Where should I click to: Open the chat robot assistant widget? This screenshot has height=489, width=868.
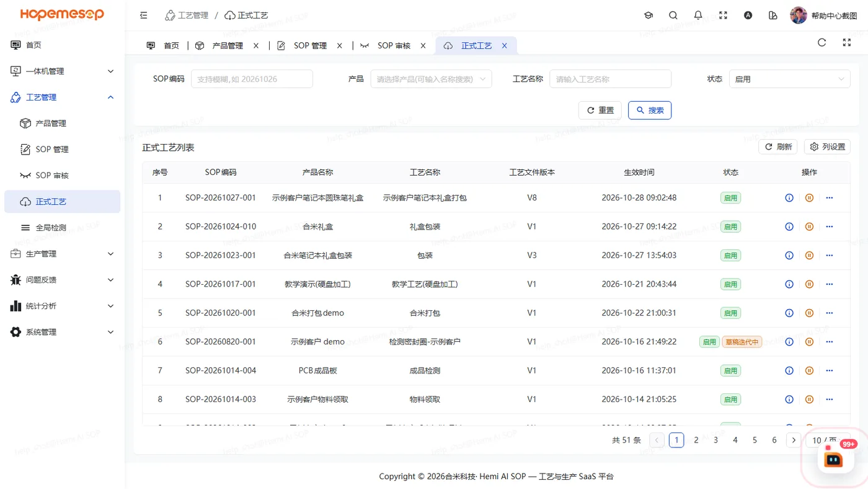coord(834,459)
